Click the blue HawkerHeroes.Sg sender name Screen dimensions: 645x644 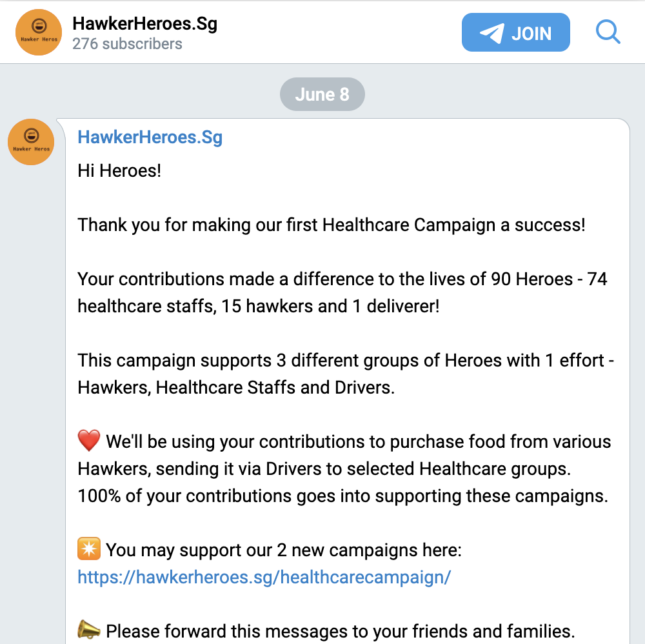coord(150,137)
